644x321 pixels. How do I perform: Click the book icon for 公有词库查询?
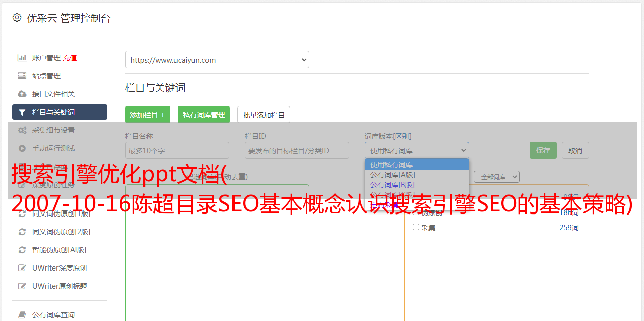coord(22,315)
